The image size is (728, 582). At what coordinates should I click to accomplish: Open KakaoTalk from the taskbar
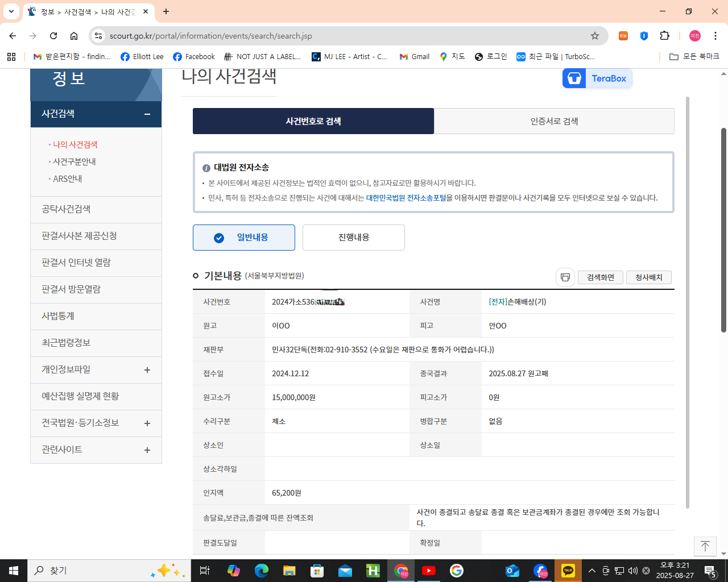point(568,571)
